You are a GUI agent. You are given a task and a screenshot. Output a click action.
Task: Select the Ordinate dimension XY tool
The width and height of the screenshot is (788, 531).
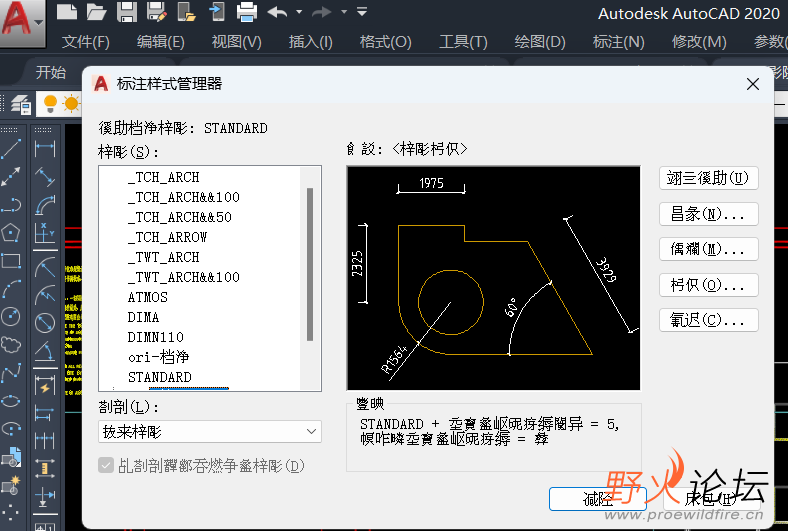click(x=45, y=233)
